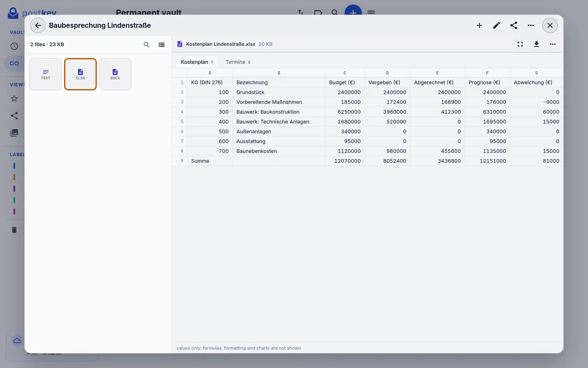Screen dimensions: 588x368
Task: View Kostenplan spreadsheet in fullscreen
Action: click(x=520, y=44)
